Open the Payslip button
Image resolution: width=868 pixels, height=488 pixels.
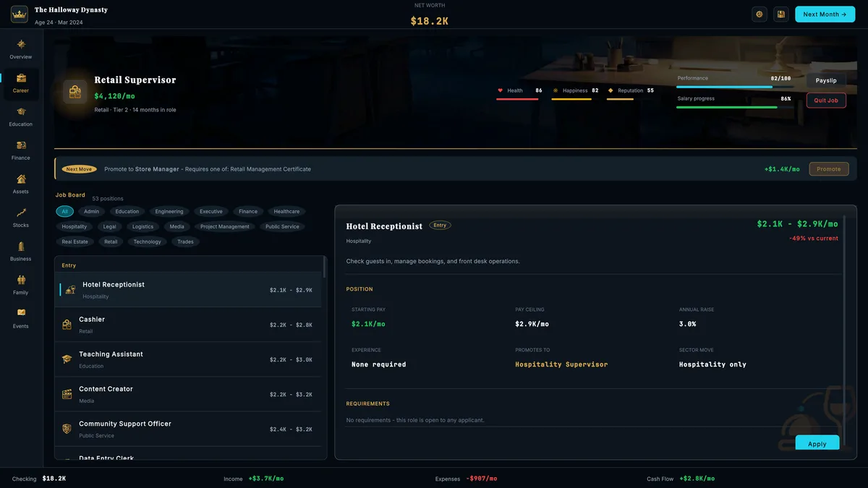(x=826, y=80)
